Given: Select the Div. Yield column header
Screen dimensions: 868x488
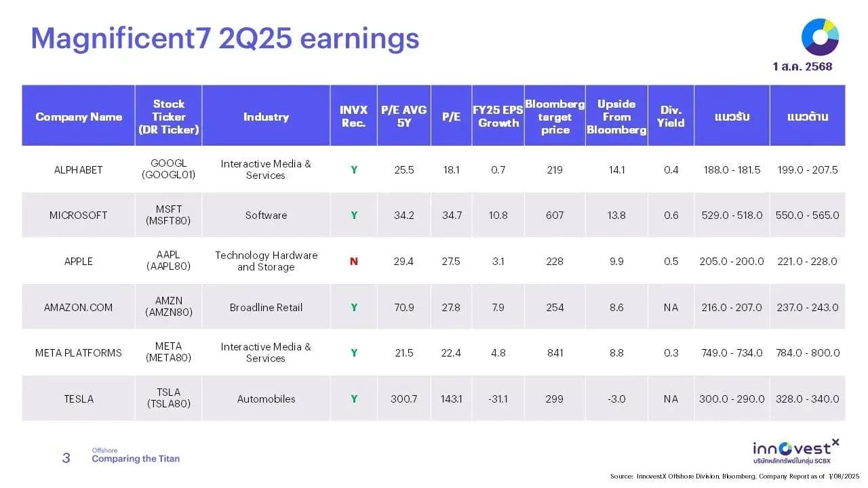Looking at the screenshot, I should [x=671, y=117].
